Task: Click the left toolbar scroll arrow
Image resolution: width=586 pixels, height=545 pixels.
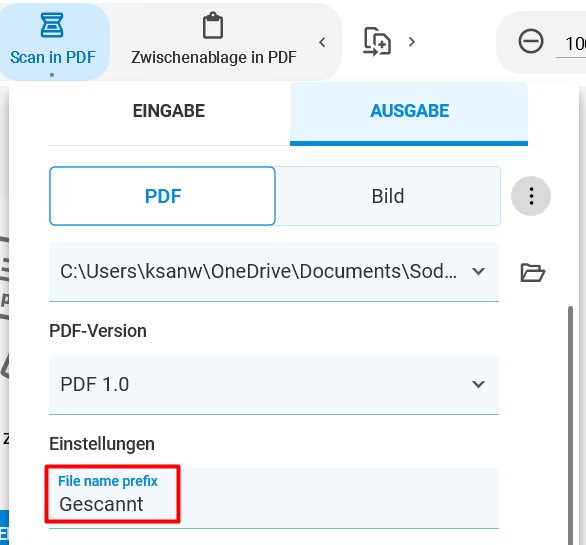Action: (322, 42)
